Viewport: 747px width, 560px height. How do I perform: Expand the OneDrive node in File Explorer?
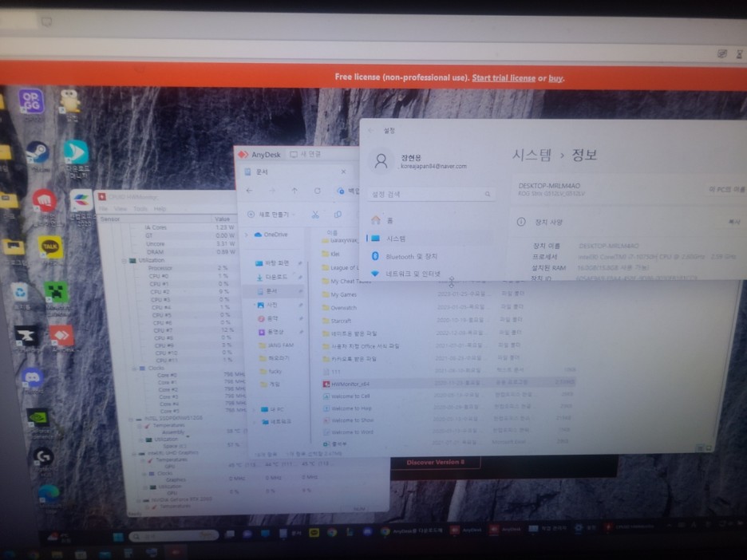tap(247, 235)
